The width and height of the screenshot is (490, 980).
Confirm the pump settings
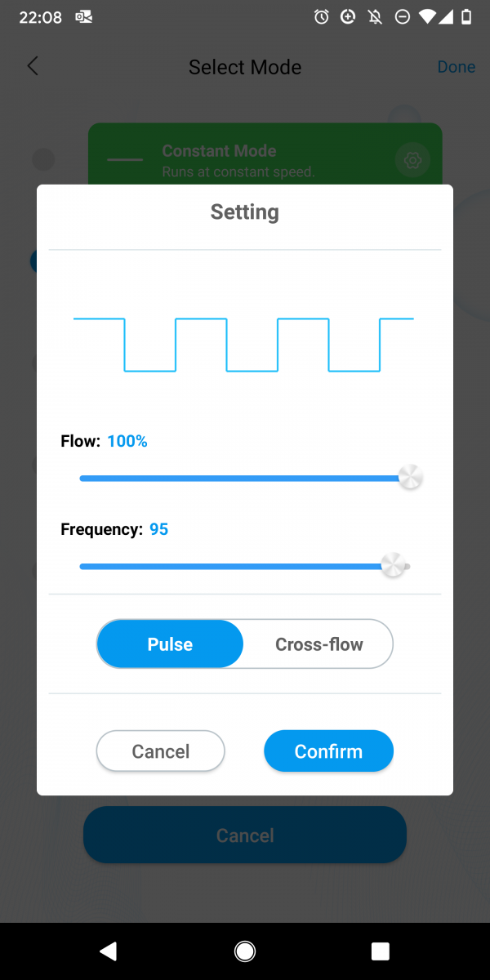tap(328, 751)
